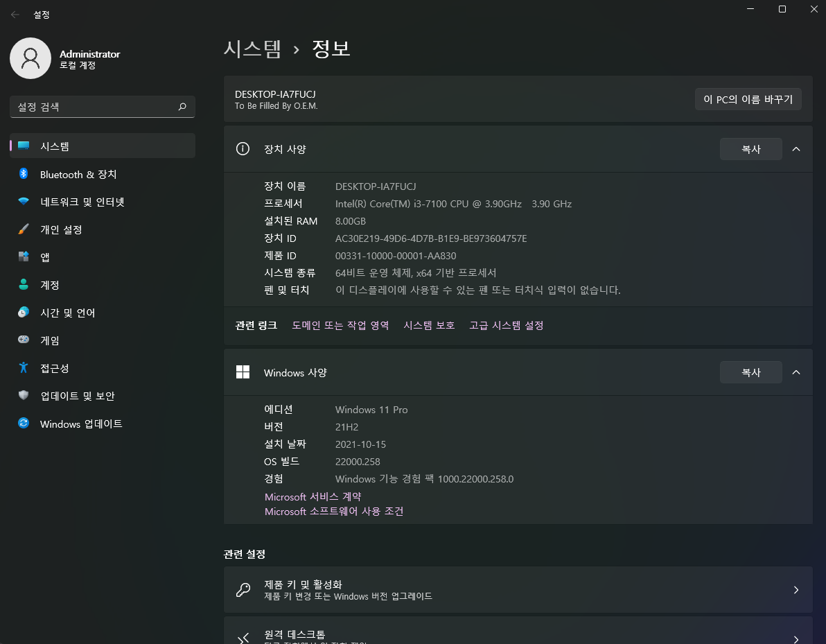Click the Gaming controller icon
The height and width of the screenshot is (644, 826).
(24, 340)
